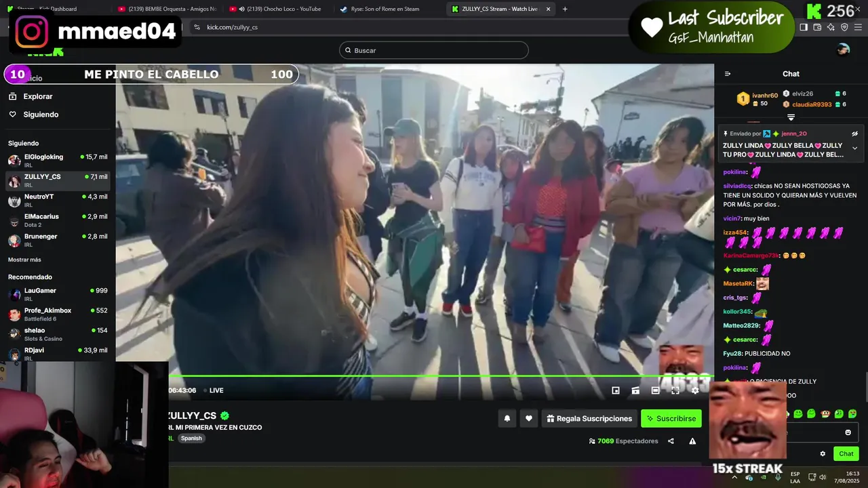Open the LauGamer recommended channel
The height and width of the screenshot is (488, 868).
point(58,294)
